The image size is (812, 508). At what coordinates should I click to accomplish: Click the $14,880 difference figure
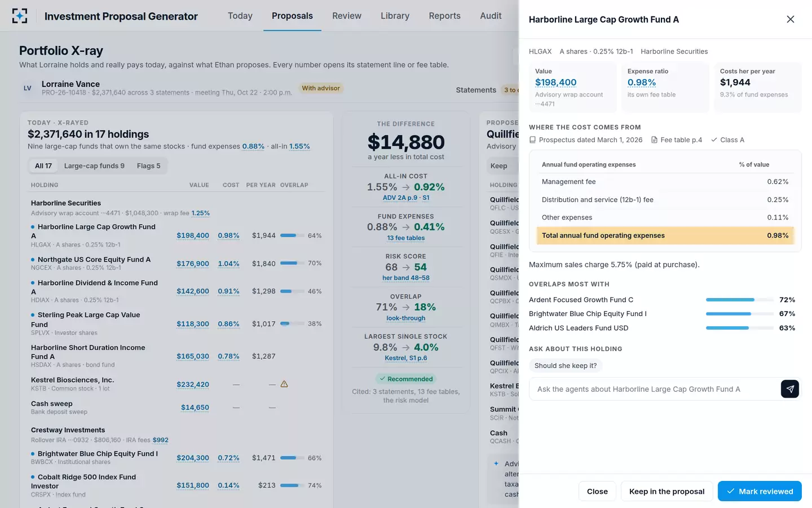[406, 142]
